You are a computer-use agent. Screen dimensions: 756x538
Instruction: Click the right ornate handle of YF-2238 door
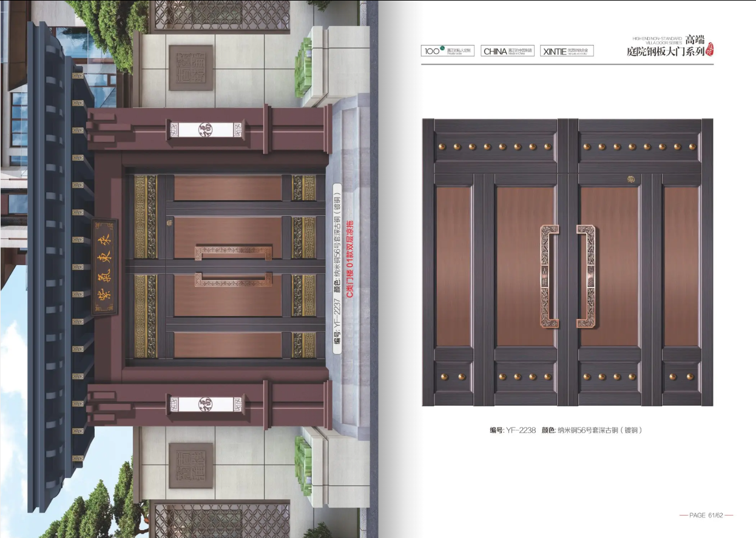tap(586, 275)
